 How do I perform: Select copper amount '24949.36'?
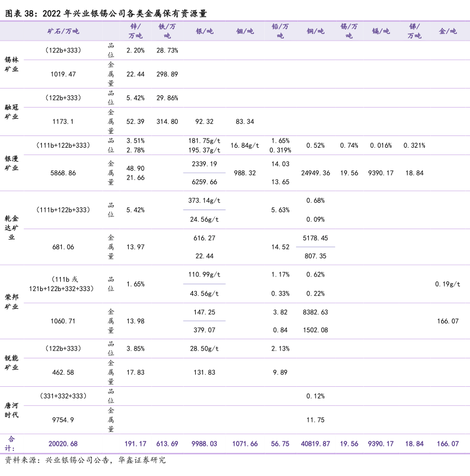pyautogui.click(x=316, y=173)
